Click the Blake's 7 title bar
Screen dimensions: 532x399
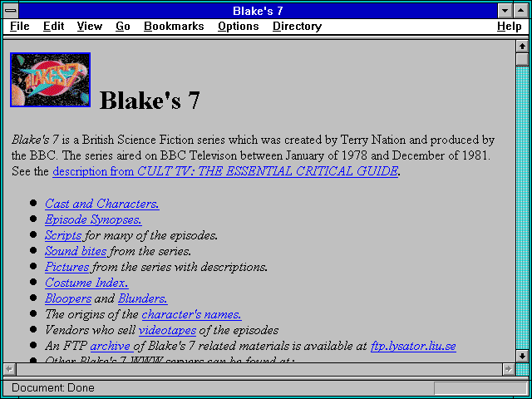[258, 11]
